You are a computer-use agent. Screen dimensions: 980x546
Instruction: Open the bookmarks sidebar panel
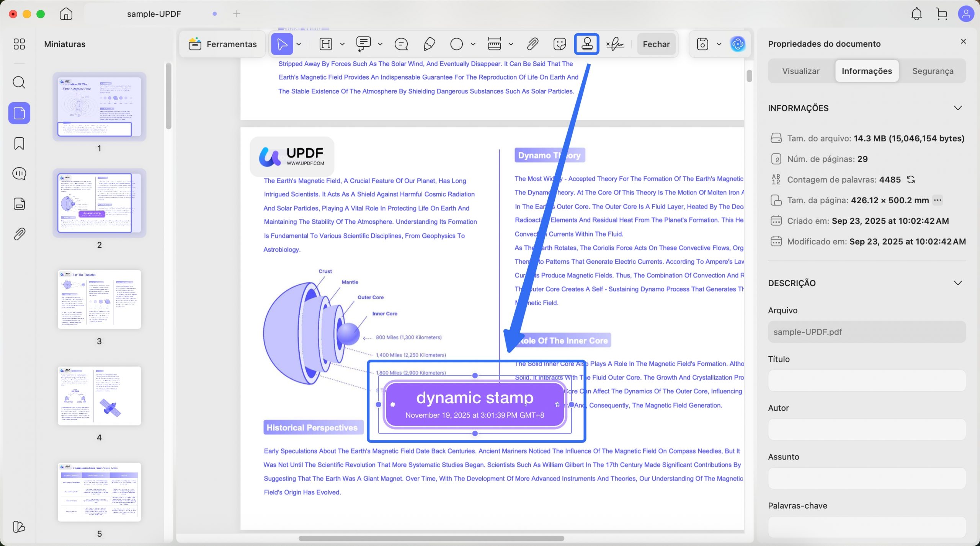tap(19, 143)
